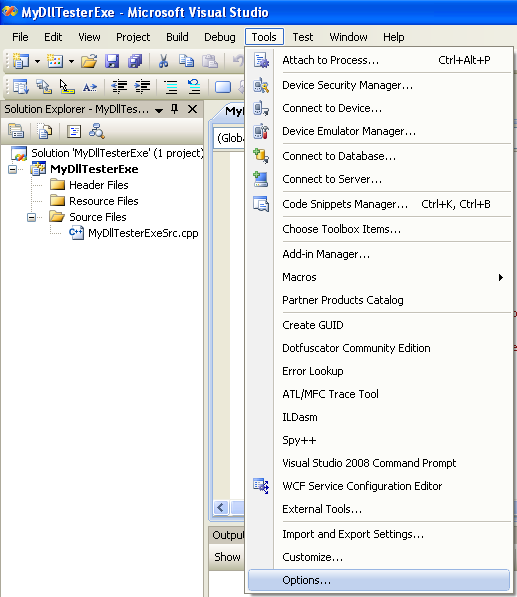This screenshot has height=597, width=517.
Task: Close the Solution Explorer panel
Action: pyautogui.click(x=193, y=109)
